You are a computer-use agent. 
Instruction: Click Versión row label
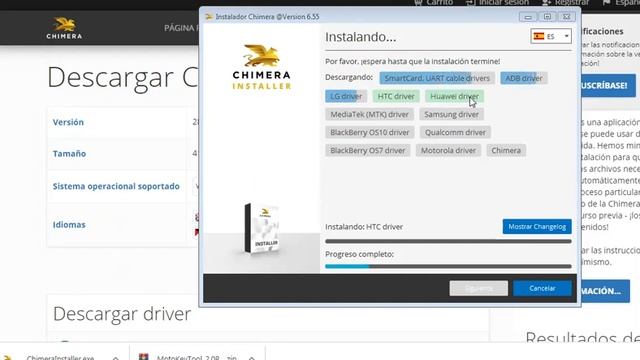68,122
